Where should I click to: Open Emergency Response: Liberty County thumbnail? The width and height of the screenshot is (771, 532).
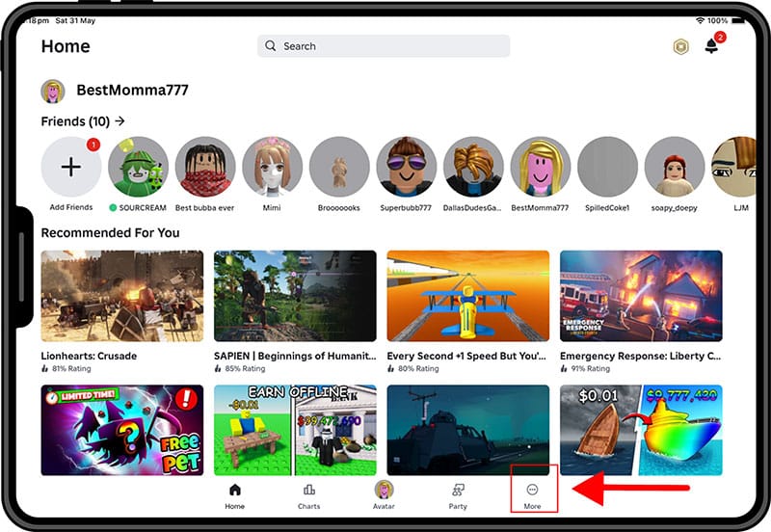[x=641, y=296]
